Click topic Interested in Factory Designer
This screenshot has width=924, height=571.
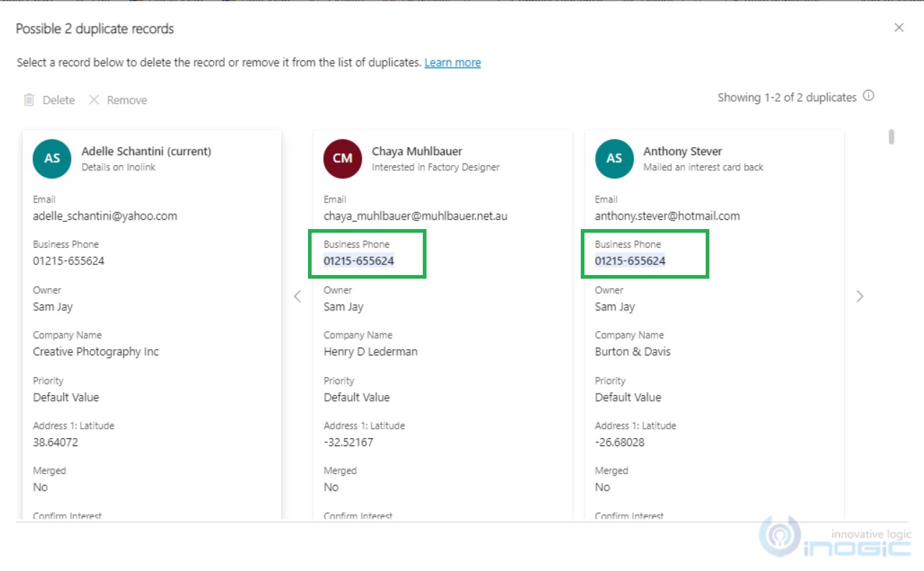[x=436, y=167]
